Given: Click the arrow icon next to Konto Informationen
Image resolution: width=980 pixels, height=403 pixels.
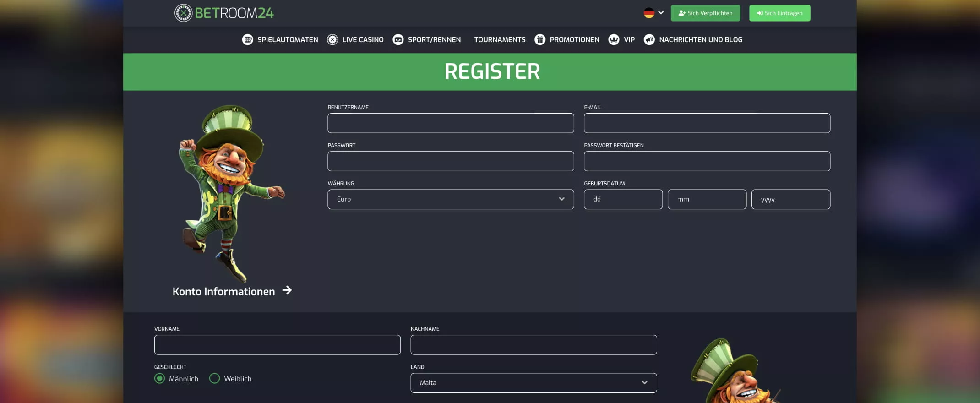Looking at the screenshot, I should pyautogui.click(x=287, y=290).
